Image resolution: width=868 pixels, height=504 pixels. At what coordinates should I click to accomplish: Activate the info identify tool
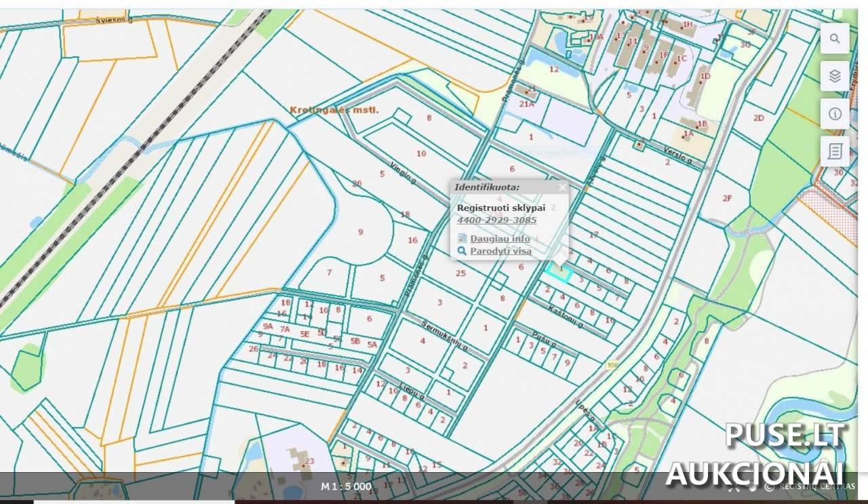pos(835,114)
